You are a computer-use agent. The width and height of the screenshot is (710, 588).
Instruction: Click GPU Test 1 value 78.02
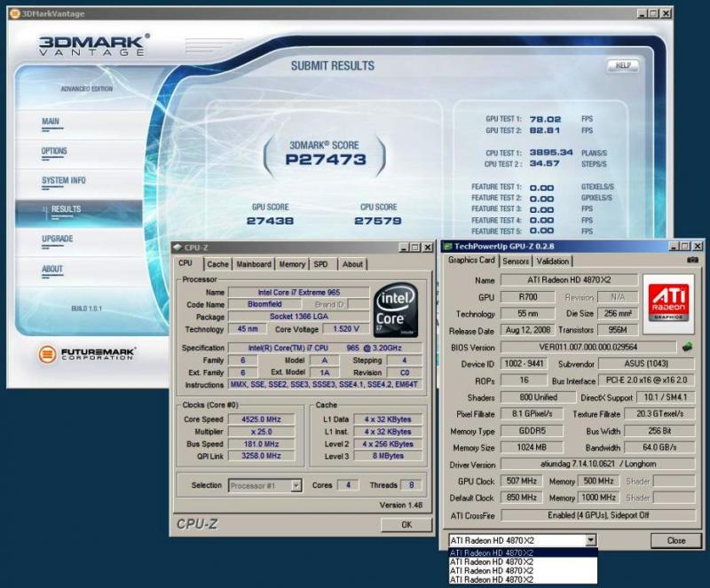[545, 119]
